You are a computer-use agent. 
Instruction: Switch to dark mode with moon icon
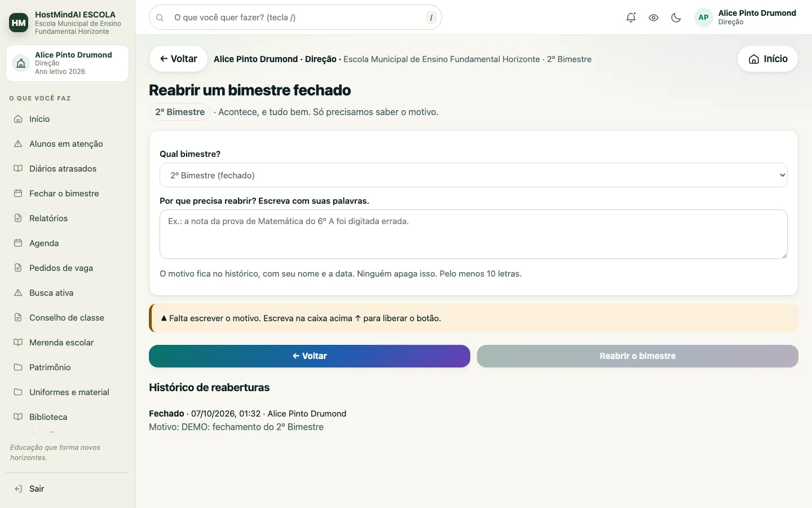676,17
